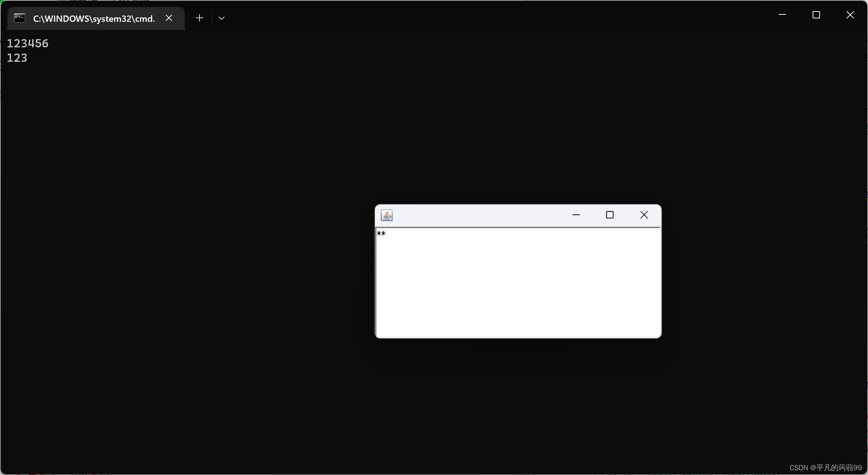
Task: Expand the terminal profile dropdown chevron
Action: point(222,18)
